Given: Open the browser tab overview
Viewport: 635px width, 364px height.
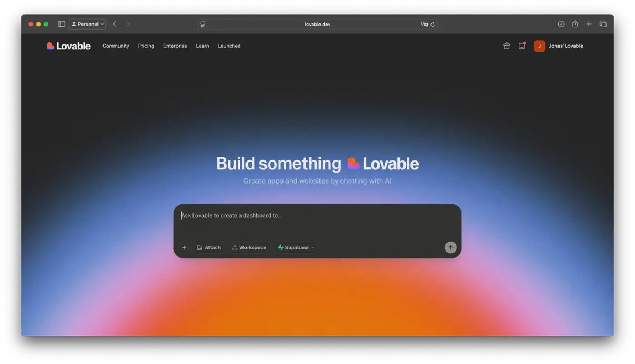Looking at the screenshot, I should (x=603, y=24).
